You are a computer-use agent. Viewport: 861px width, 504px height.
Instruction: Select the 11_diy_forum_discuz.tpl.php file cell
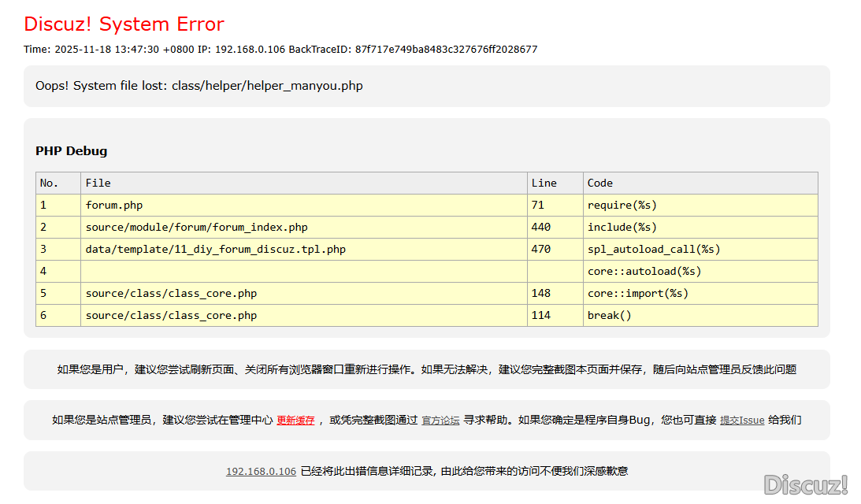pyautogui.click(x=215, y=250)
